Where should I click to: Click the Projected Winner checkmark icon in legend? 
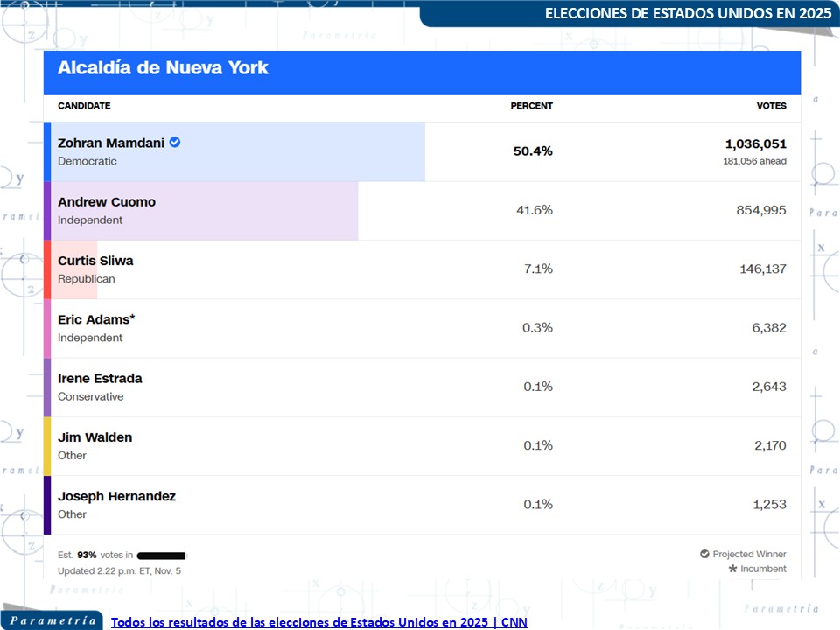click(704, 554)
